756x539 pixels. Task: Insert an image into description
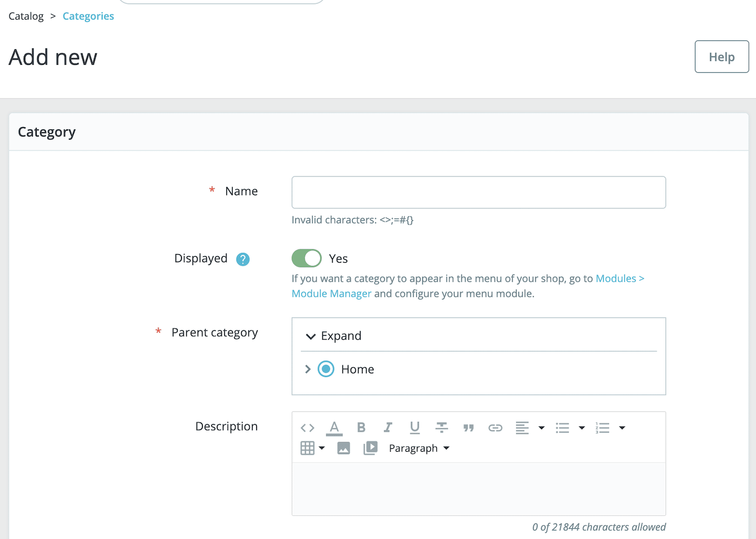343,448
